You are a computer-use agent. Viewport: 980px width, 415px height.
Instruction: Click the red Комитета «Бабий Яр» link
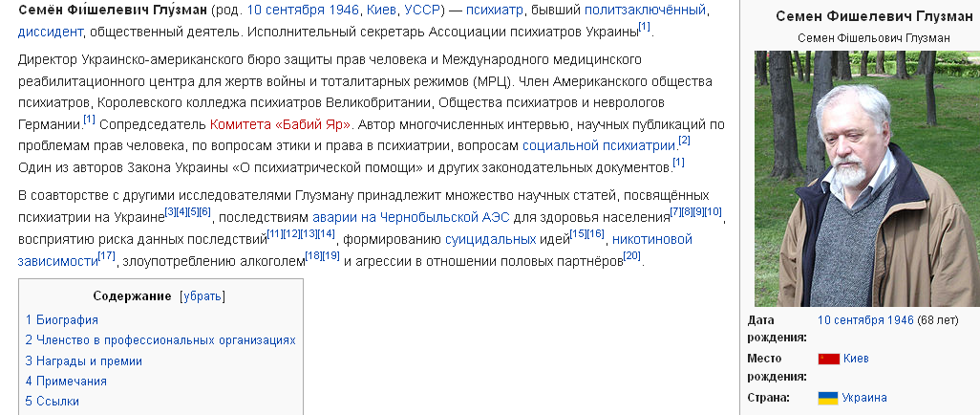(280, 124)
